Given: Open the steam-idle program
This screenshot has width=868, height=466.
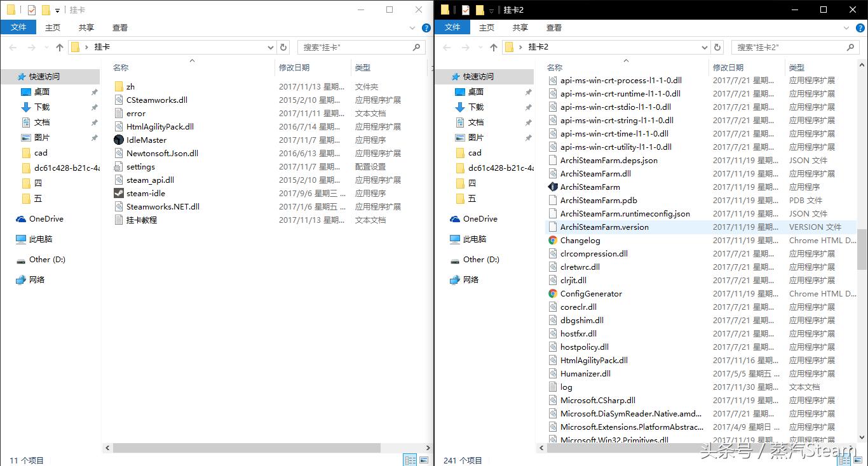Looking at the screenshot, I should (x=144, y=193).
